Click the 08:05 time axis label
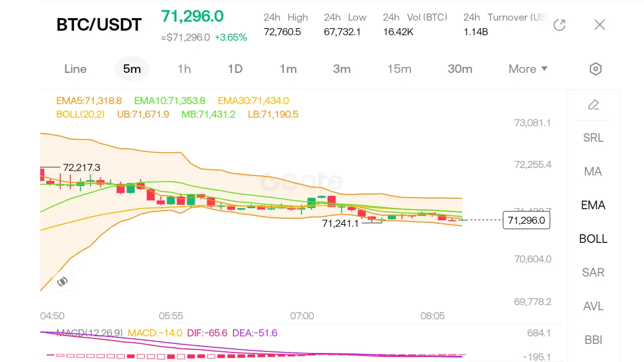This screenshot has width=644, height=362. tap(433, 316)
